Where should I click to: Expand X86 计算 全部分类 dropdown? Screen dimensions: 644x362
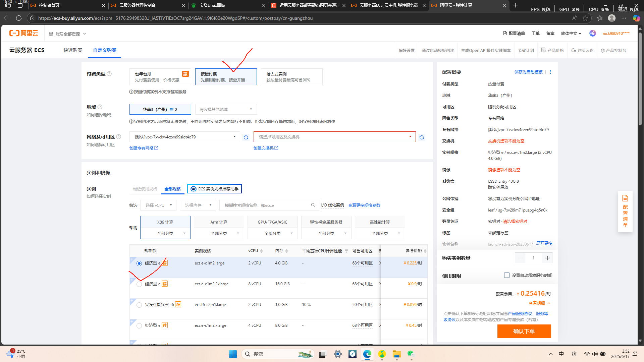pos(165,233)
